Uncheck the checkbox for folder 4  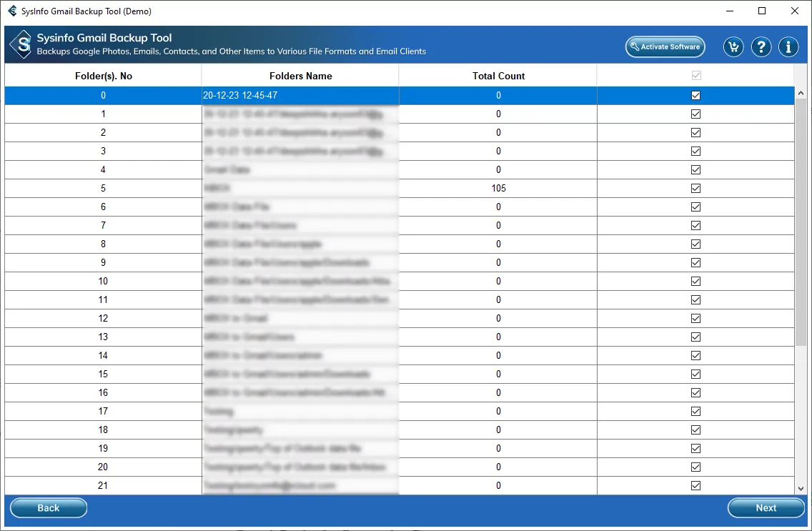click(x=696, y=170)
